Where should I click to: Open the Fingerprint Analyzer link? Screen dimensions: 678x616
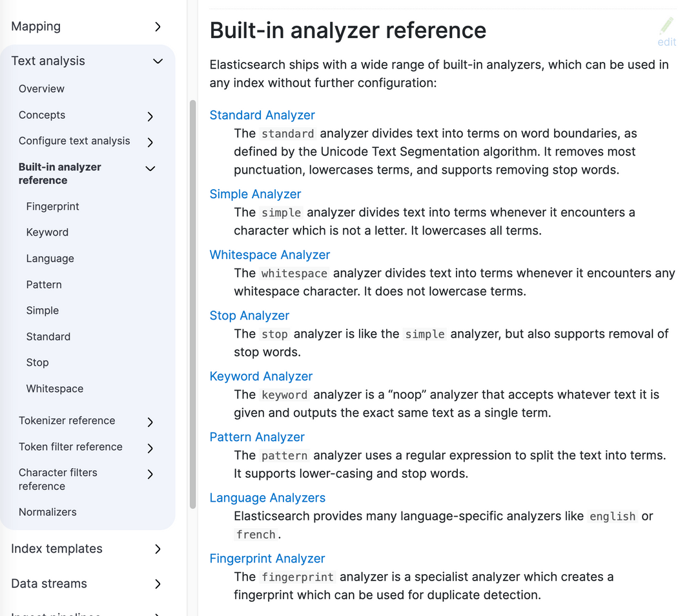coord(267,558)
